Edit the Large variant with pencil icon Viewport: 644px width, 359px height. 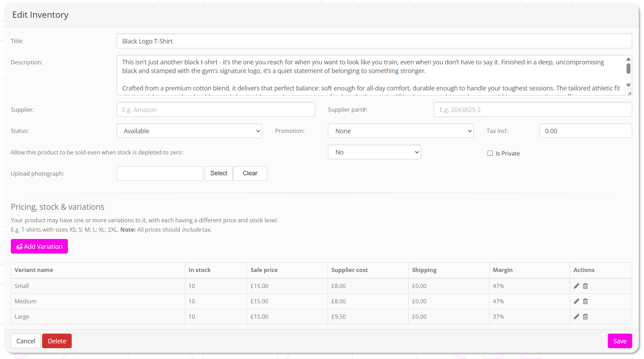tap(576, 317)
